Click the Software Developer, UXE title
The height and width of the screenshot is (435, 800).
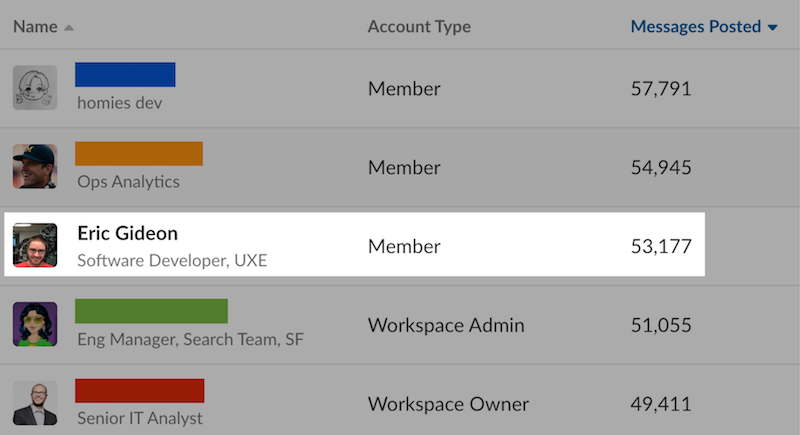(172, 261)
